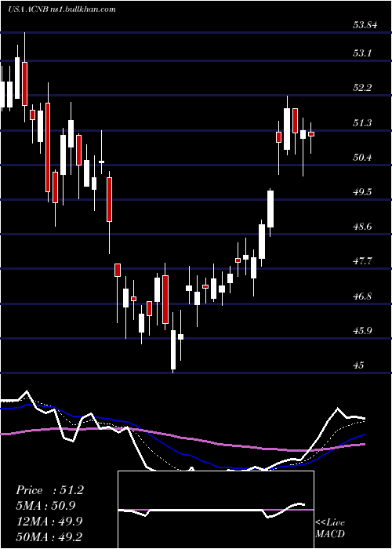Viewport: 392px width, 549px height.
Task: Click the 'USA ACNB ns1.bullkhan.com' header text
Action: [62, 9]
